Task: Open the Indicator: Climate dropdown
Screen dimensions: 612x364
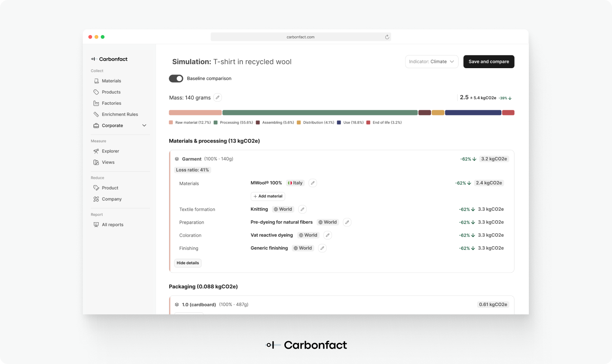Action: point(432,61)
